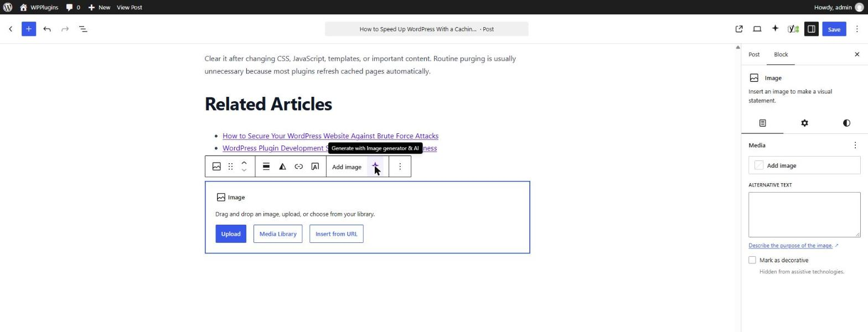
Task: Click the Image label in the placeholder block
Action: pos(231,197)
